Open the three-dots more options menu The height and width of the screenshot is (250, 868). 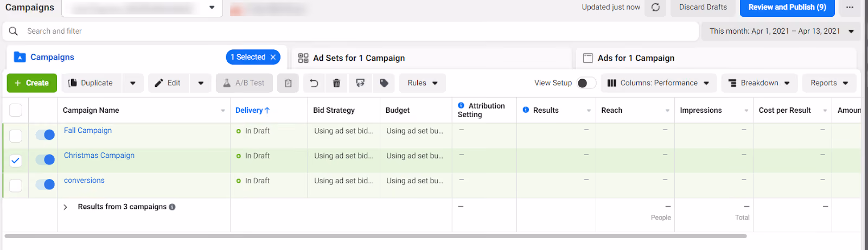[850, 8]
